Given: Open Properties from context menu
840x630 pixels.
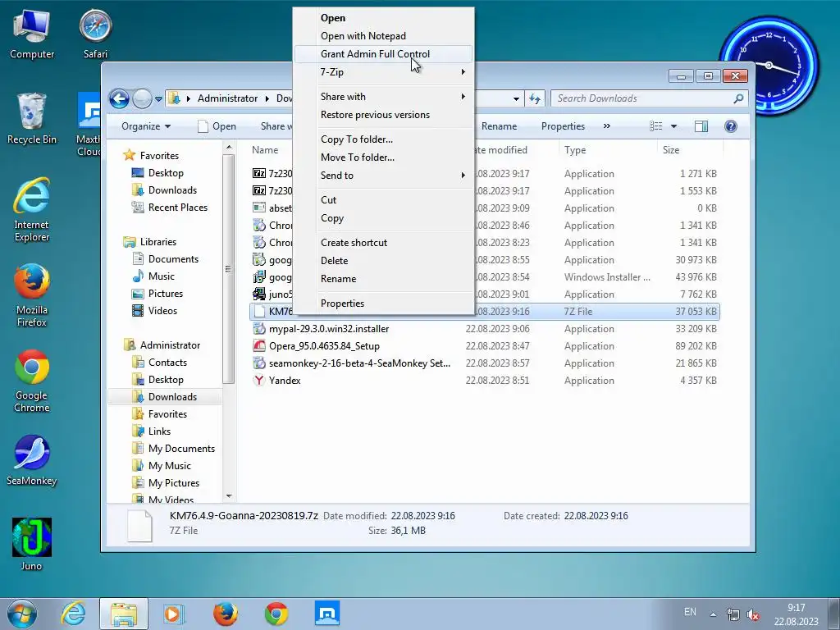Looking at the screenshot, I should pos(384,304).
